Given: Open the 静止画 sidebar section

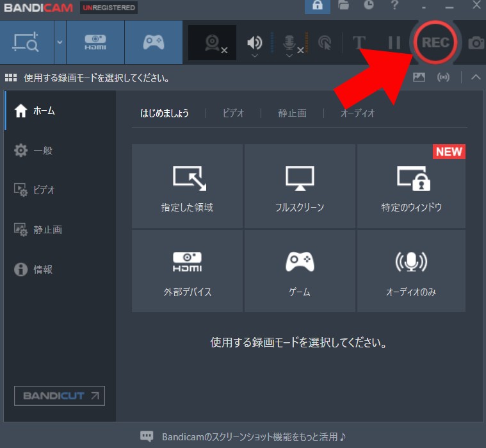Looking at the screenshot, I should click(60, 229).
